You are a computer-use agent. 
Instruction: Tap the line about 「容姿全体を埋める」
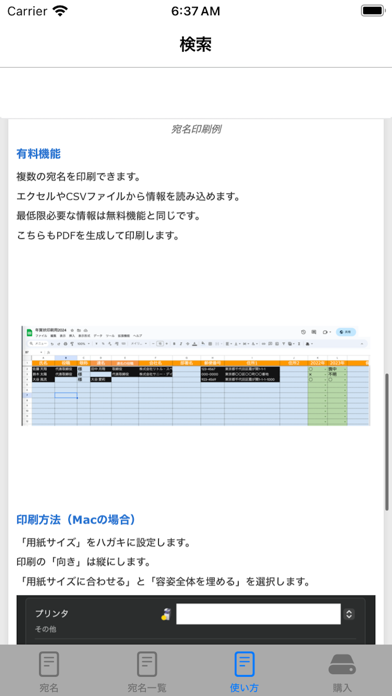tap(163, 581)
